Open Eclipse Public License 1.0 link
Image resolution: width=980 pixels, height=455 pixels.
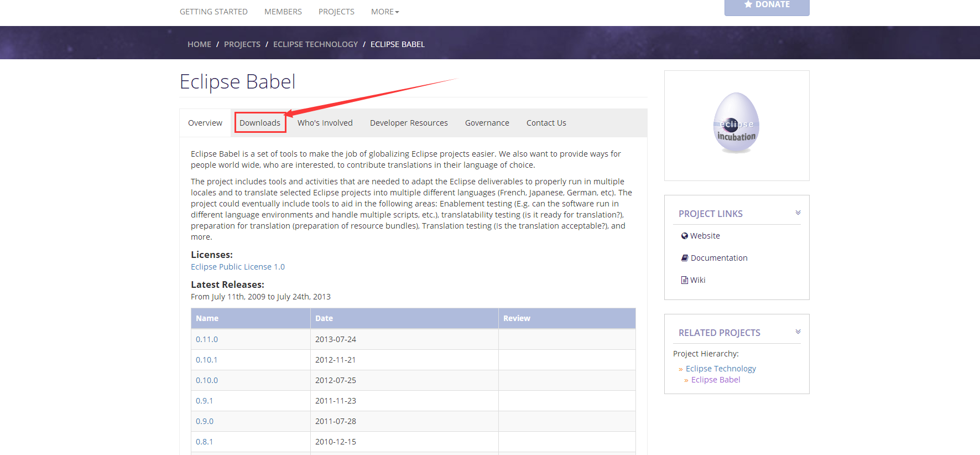[x=238, y=267]
